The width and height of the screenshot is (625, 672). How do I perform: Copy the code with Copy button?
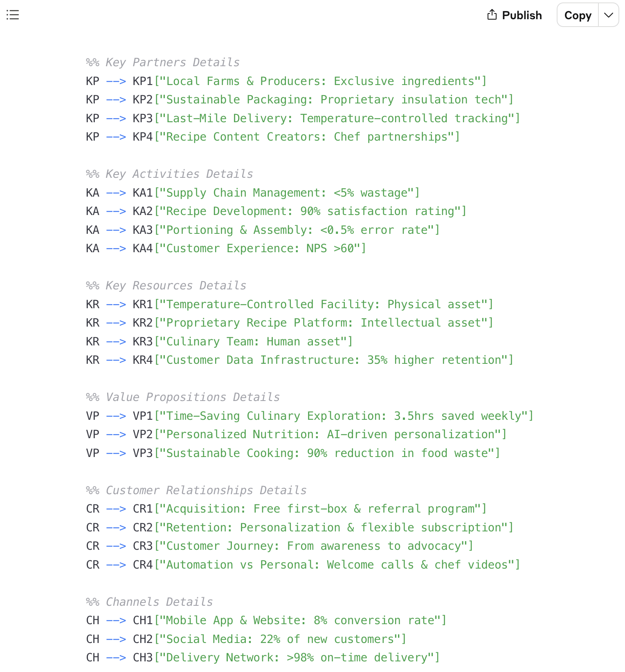tap(578, 15)
